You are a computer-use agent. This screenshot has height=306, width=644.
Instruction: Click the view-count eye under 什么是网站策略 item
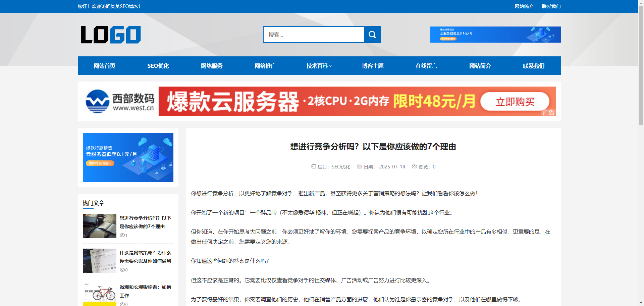(122, 270)
